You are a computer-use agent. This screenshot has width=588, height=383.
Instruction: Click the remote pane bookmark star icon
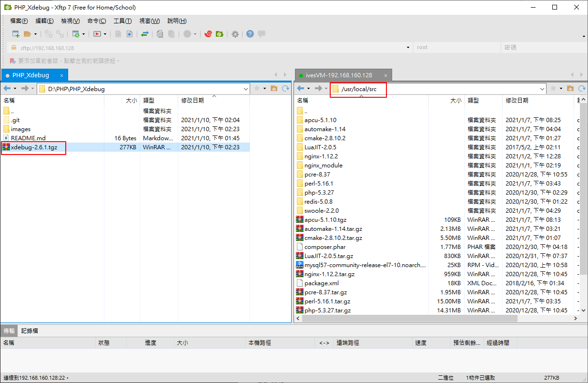pos(553,89)
